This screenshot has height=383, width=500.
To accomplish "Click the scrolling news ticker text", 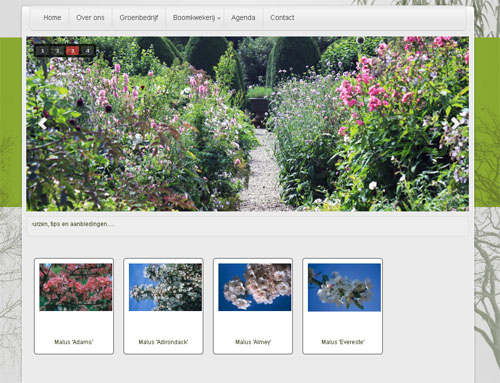I will coord(73,224).
